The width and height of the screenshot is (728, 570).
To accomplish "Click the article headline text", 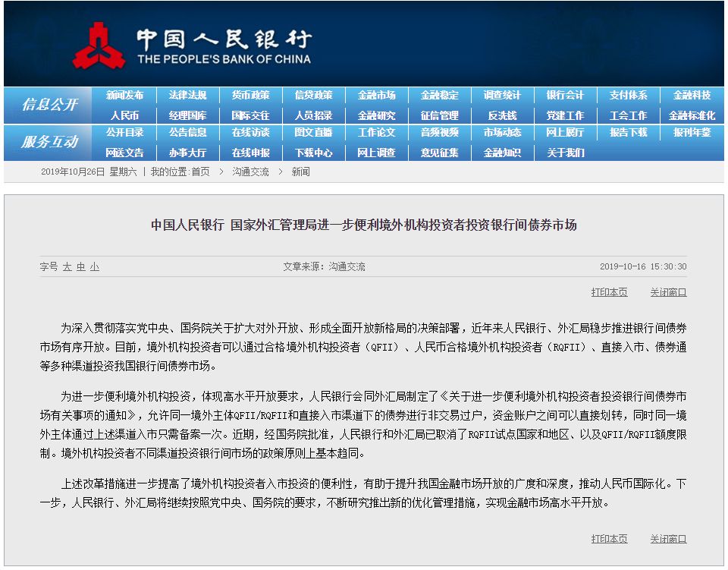I will (364, 225).
